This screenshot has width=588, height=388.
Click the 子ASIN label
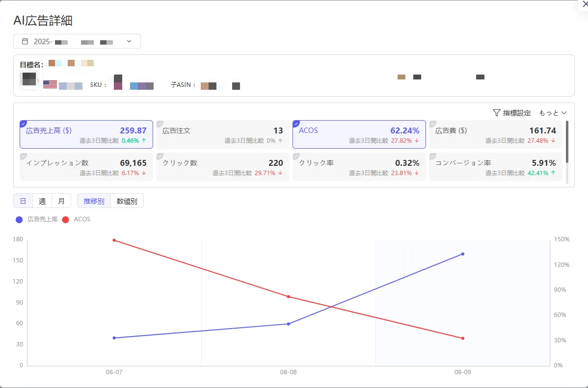pos(184,85)
